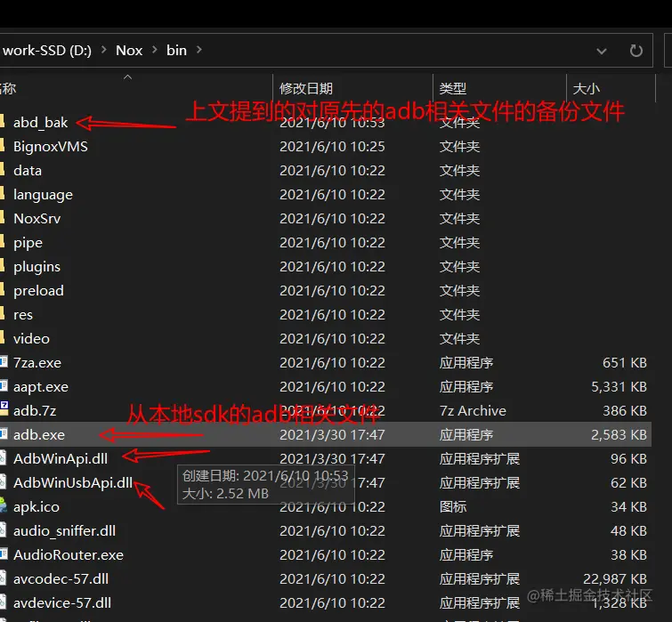Select the adb.exe file name
672x622 pixels.
click(39, 435)
